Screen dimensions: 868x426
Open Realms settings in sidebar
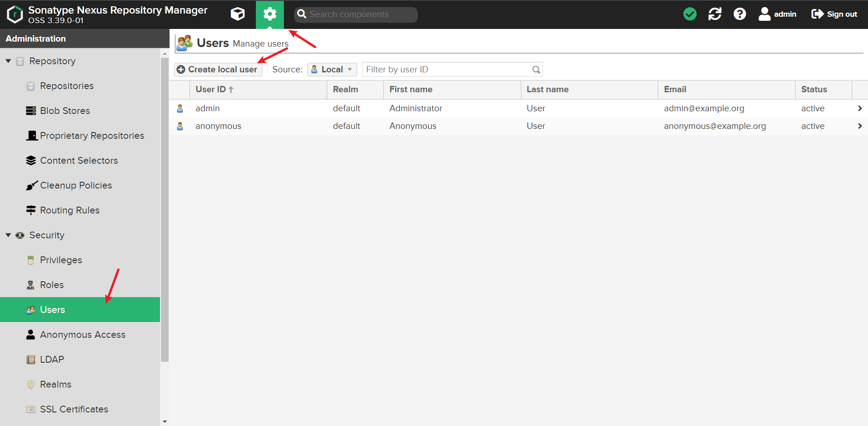[x=56, y=384]
